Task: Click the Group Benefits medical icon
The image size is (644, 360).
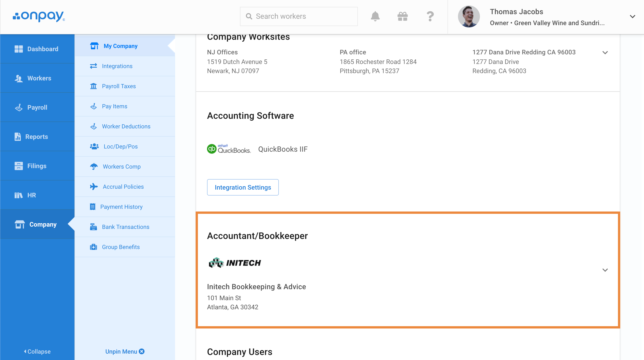Action: tap(93, 247)
